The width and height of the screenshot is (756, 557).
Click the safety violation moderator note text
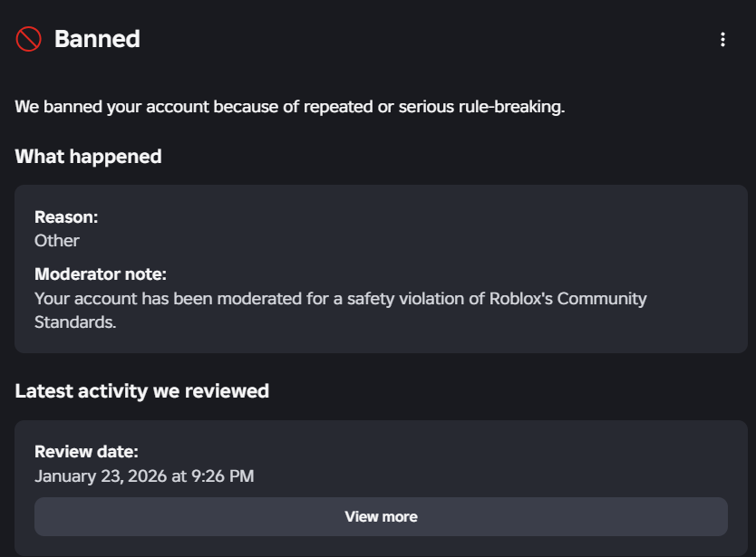[x=341, y=311]
